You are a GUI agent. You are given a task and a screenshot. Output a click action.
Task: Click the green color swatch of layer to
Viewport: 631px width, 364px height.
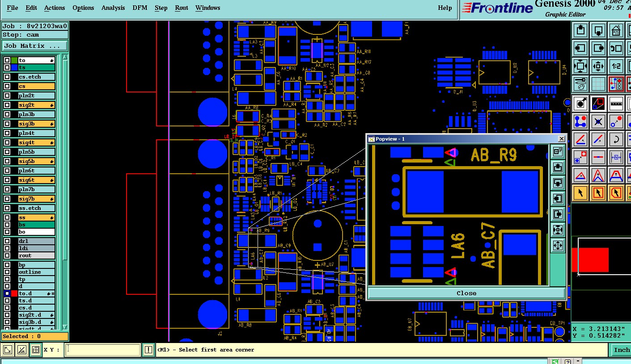14,60
